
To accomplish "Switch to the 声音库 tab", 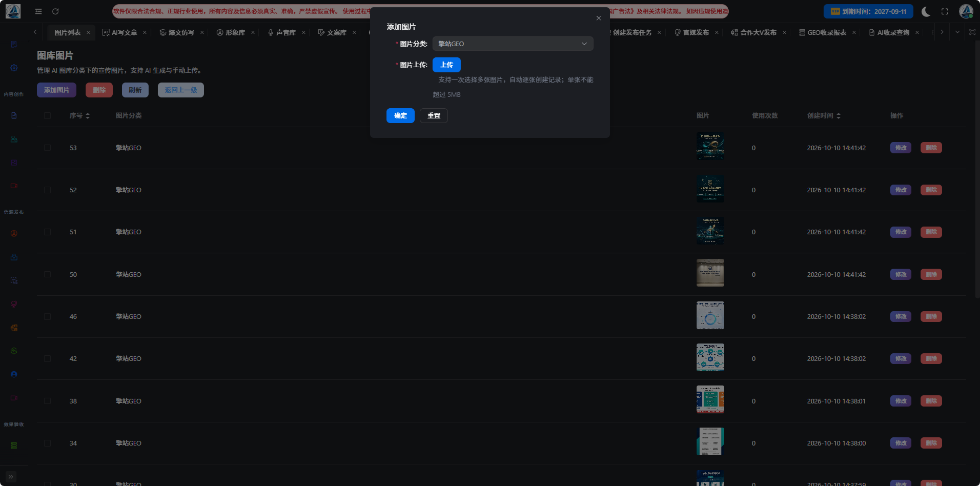I will pyautogui.click(x=282, y=32).
